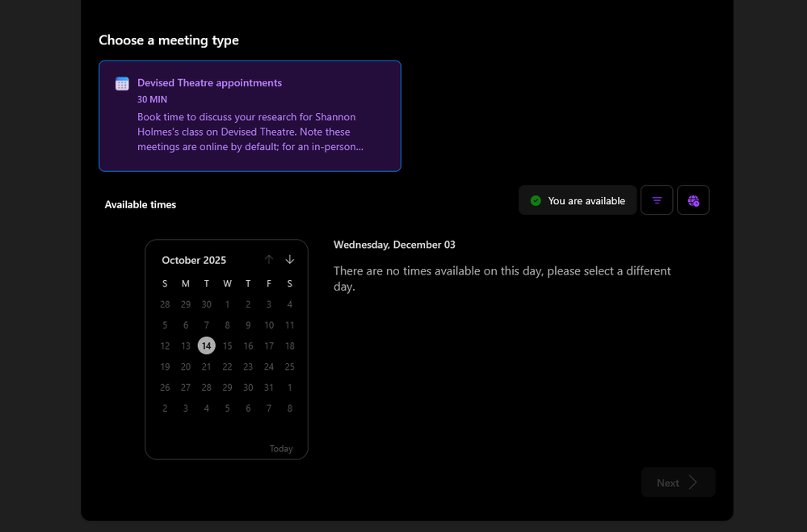Jump to Today in the calendar
The image size is (807, 532).
click(x=281, y=449)
